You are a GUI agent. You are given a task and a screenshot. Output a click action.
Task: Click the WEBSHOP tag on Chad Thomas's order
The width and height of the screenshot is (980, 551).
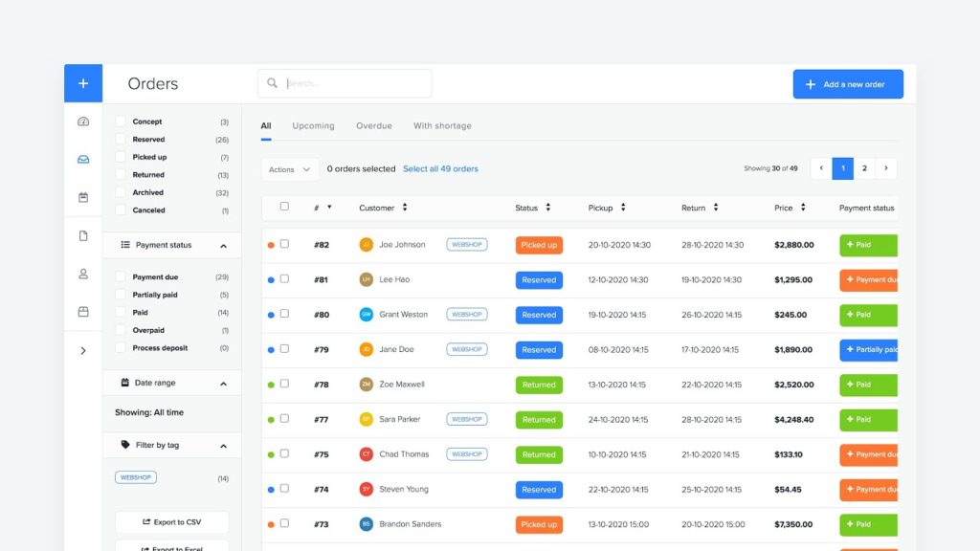(x=467, y=454)
